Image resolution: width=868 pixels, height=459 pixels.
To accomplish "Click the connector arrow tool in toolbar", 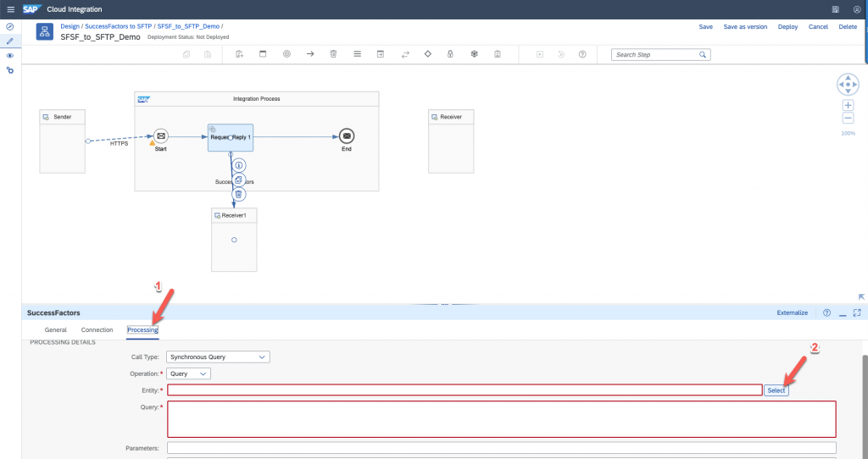I will (x=310, y=54).
